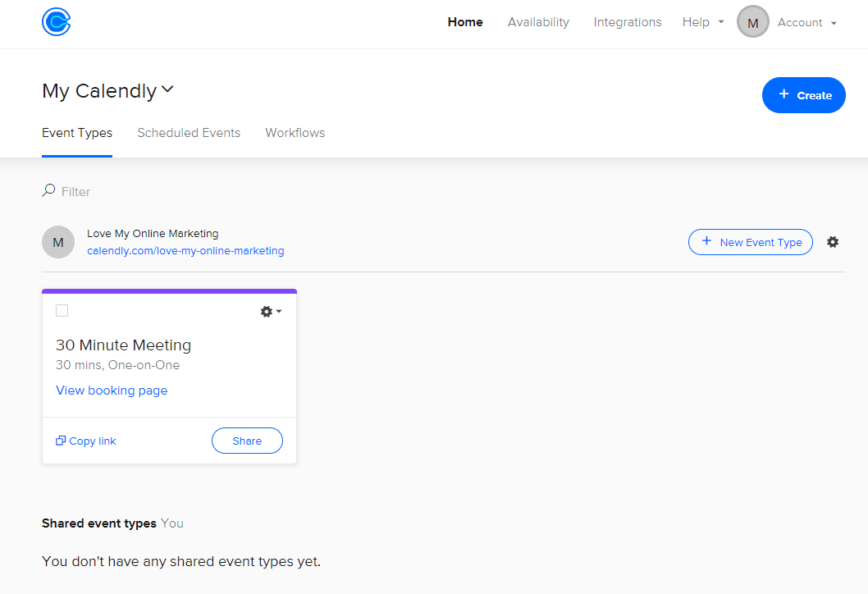868x594 pixels.
Task: Switch to the Event Types tab
Action: [x=77, y=133]
